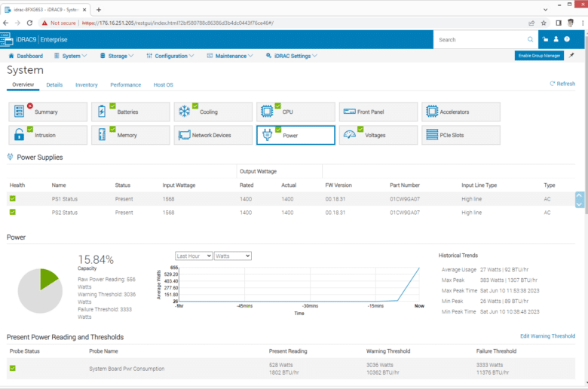Click the power supplies table scroll up arrow
Screen dimensions: 588x389
tap(580, 196)
